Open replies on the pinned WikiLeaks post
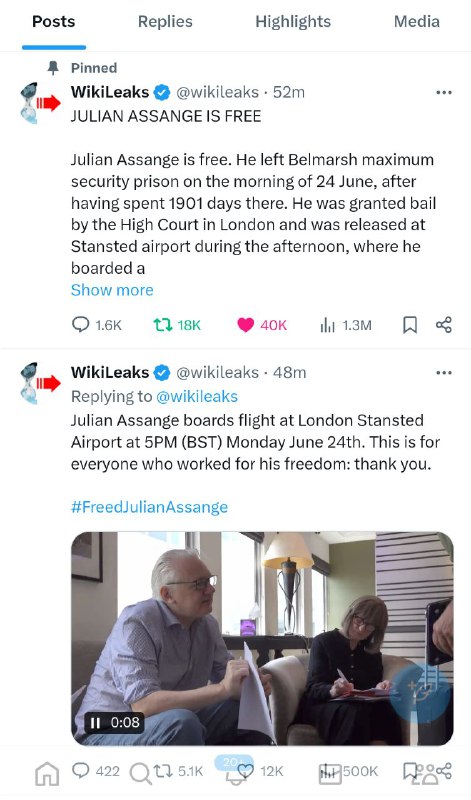471x800 pixels. point(96,325)
